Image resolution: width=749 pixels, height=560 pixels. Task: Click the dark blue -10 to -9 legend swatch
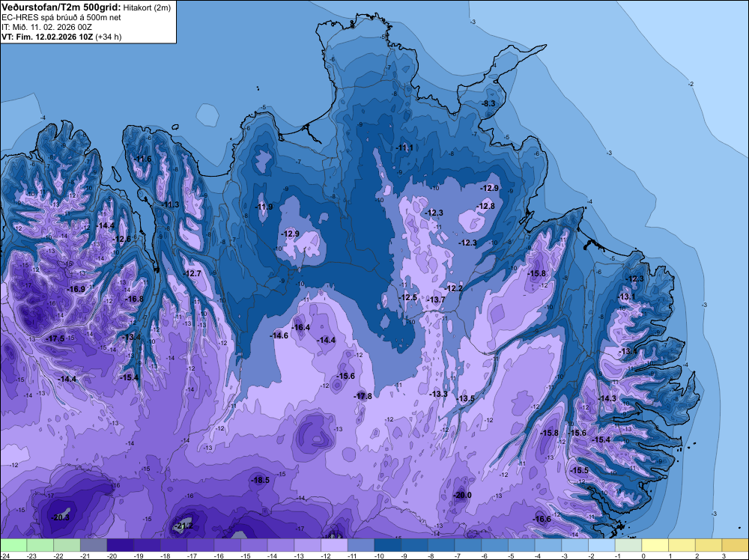pos(388,545)
